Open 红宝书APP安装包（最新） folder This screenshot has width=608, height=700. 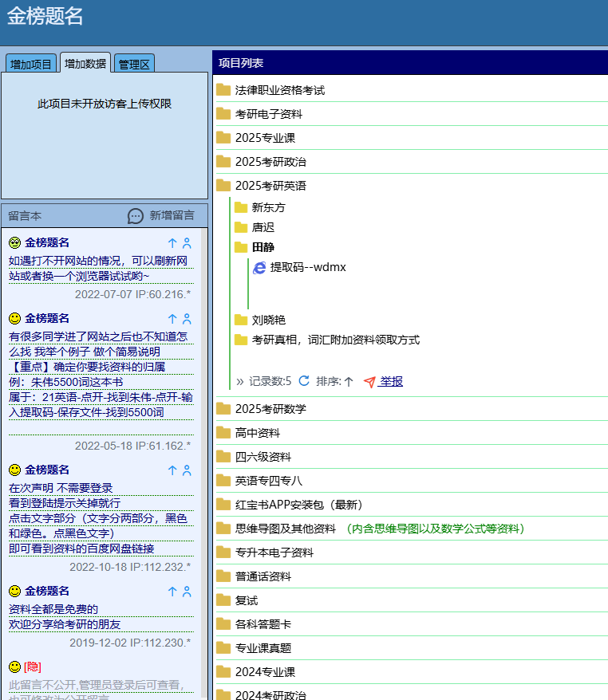298,505
